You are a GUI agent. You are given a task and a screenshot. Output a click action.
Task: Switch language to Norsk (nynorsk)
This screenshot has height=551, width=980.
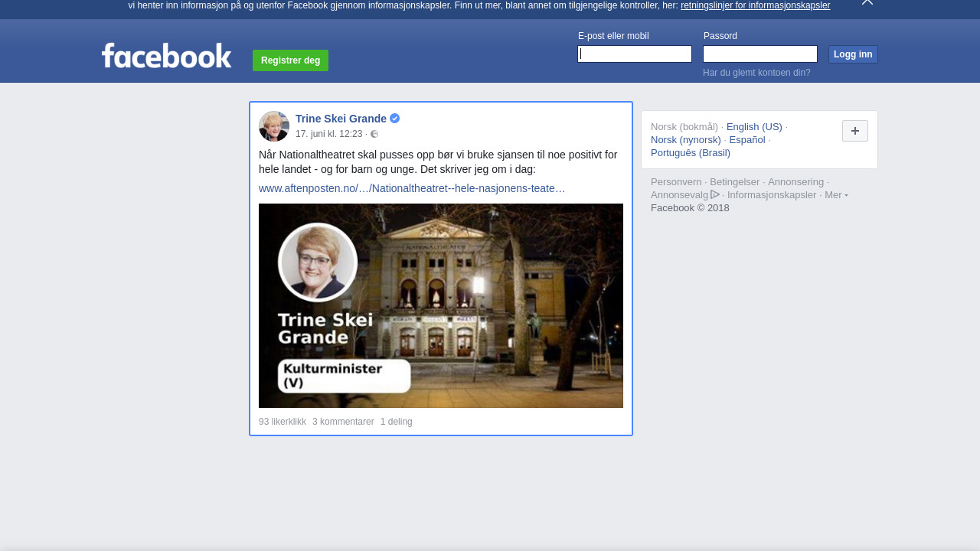686,140
